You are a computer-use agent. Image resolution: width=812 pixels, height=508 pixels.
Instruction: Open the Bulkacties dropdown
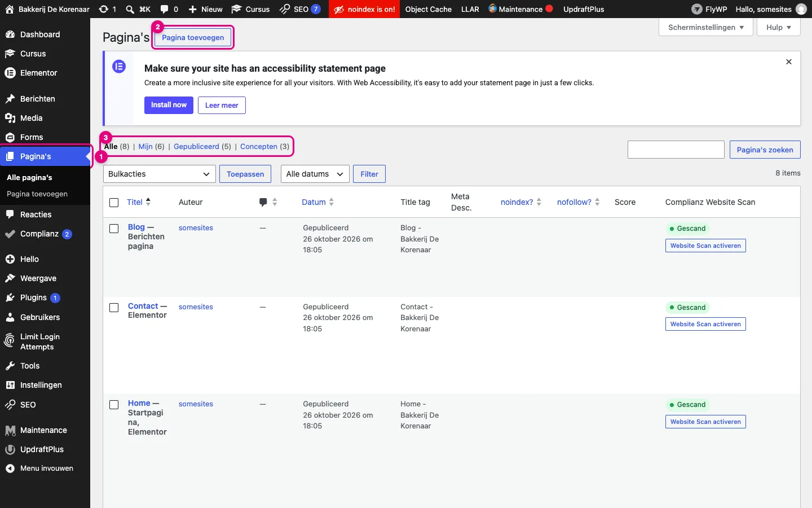coord(160,174)
